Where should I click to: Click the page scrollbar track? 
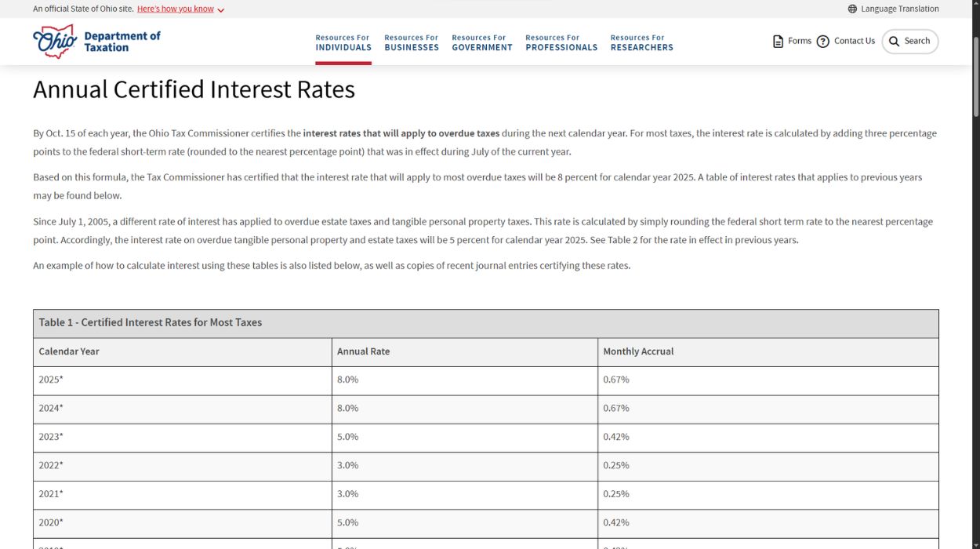point(975,314)
